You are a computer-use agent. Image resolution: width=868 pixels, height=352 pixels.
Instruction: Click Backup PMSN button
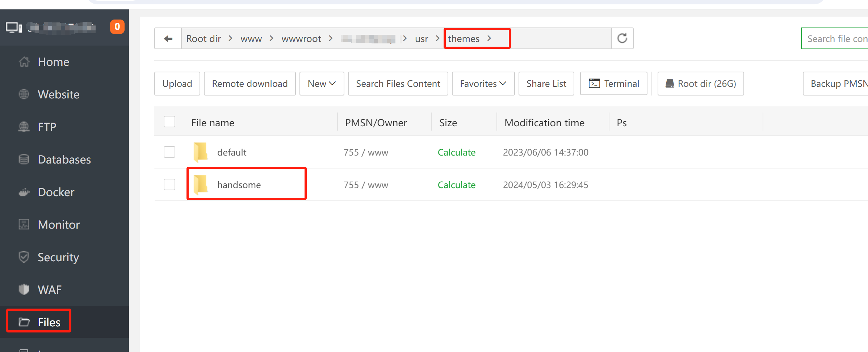tap(836, 84)
